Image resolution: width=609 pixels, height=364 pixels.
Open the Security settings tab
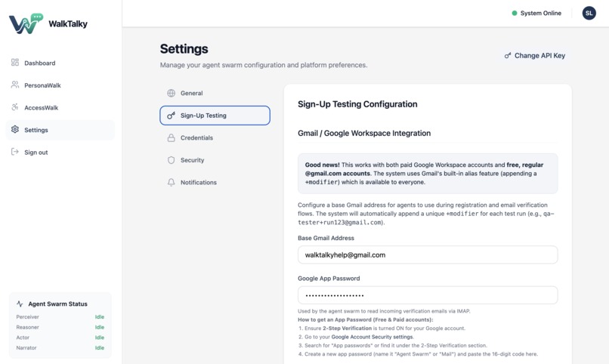215,160
